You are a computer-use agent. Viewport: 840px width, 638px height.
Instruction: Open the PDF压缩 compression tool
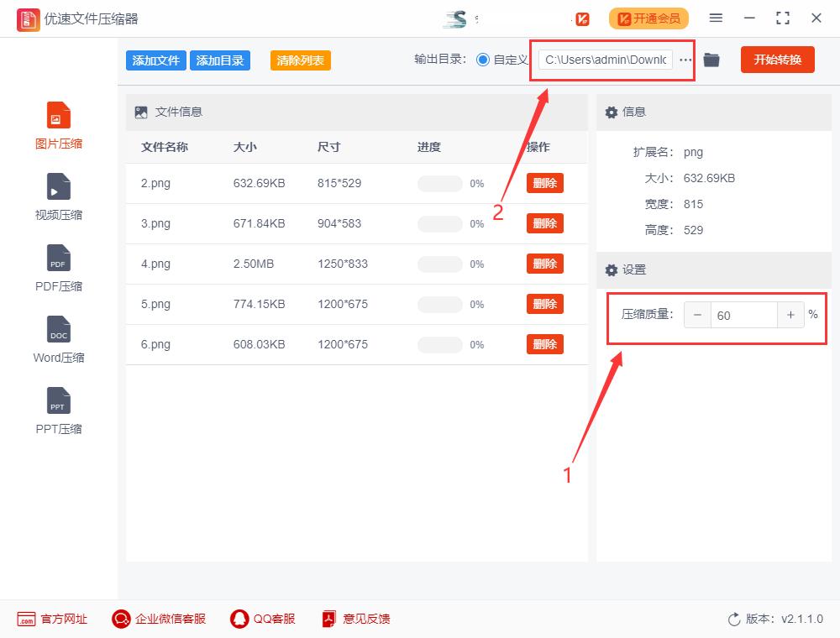click(58, 267)
